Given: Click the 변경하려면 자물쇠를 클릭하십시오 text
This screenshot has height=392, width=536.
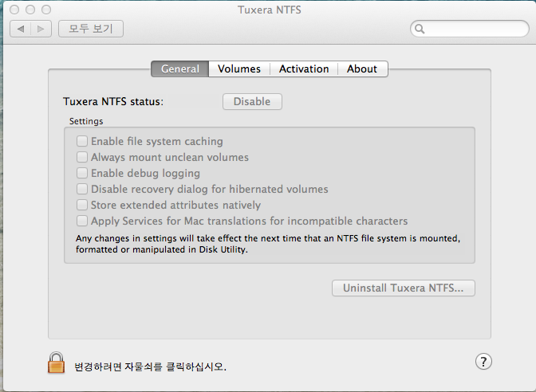Looking at the screenshot, I should click(x=151, y=367).
